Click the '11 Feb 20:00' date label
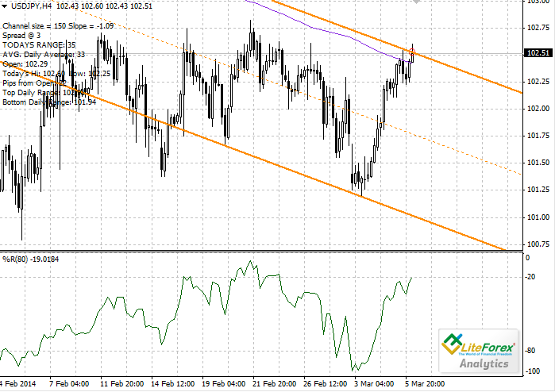This screenshot has height=392, width=555. 121,384
